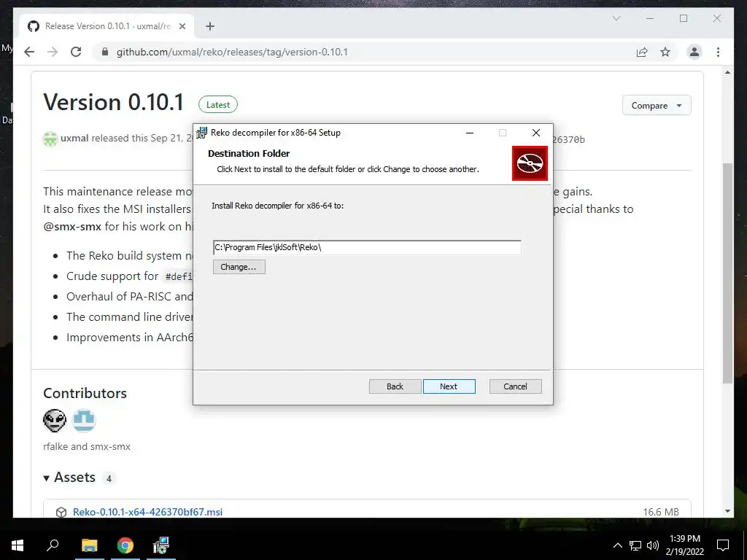The height and width of the screenshot is (560, 747).
Task: Click the github.com URL in address bar
Action: point(232,52)
